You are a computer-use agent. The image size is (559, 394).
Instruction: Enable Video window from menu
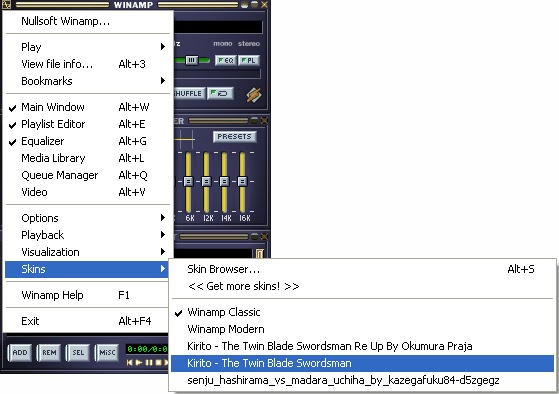88,193
